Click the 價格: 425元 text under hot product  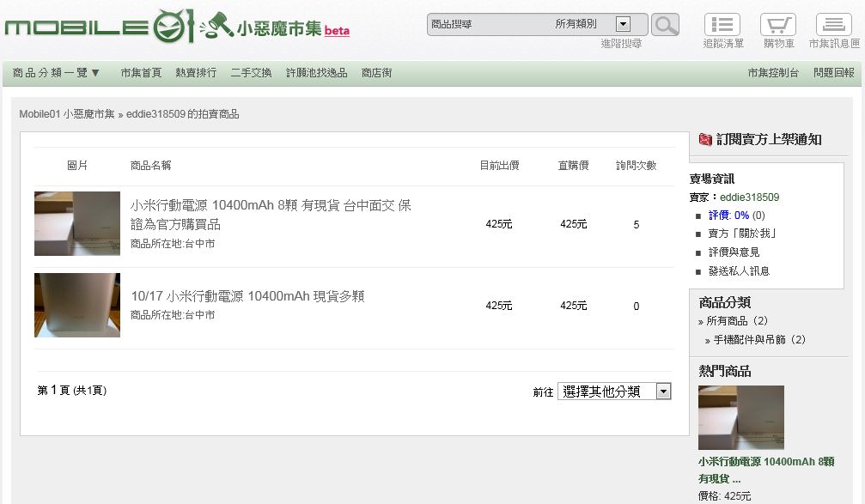pyautogui.click(x=724, y=495)
